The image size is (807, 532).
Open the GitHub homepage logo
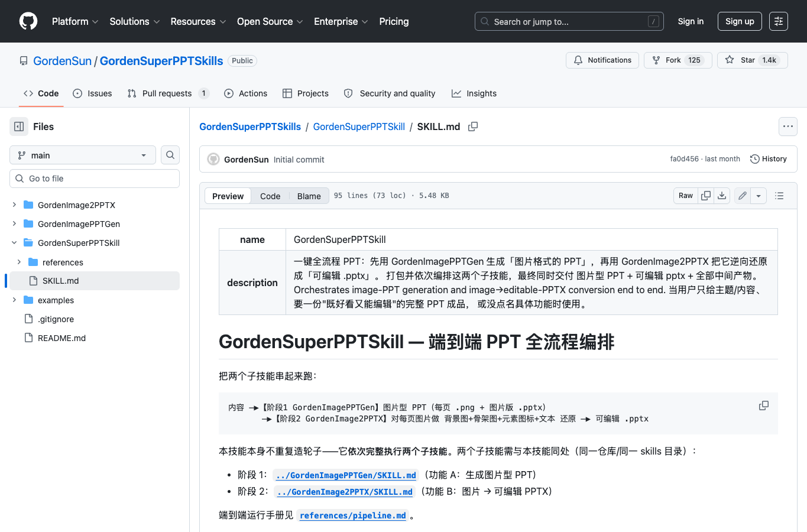[x=28, y=21]
